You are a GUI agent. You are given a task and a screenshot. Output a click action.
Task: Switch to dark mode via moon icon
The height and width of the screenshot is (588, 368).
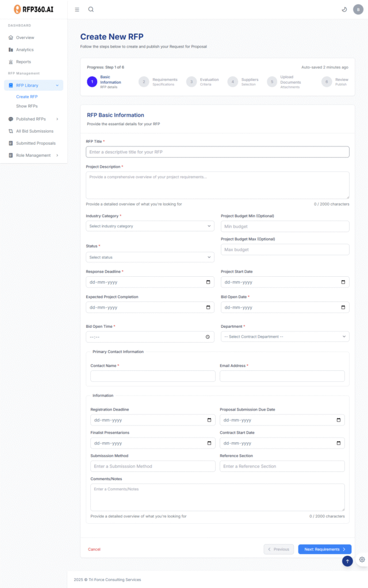click(x=344, y=9)
